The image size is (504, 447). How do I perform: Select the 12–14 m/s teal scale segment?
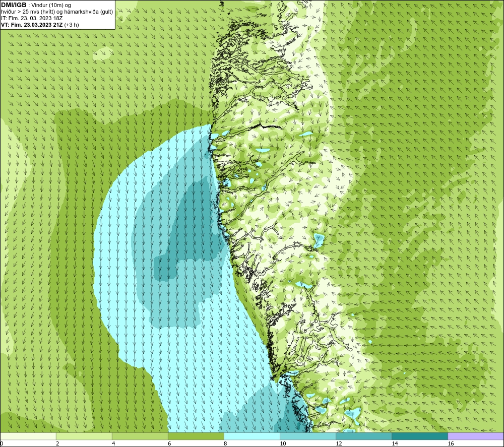click(x=363, y=436)
